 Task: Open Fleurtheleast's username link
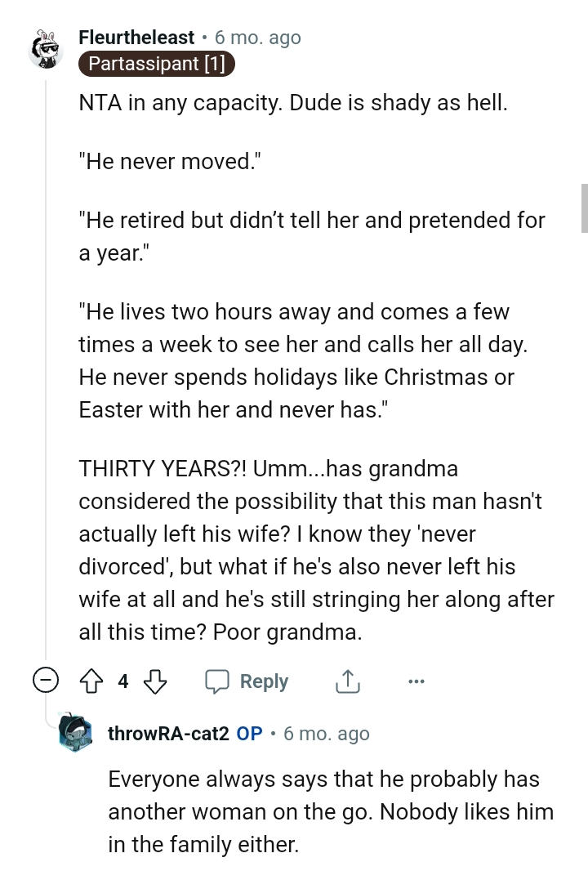click(136, 37)
